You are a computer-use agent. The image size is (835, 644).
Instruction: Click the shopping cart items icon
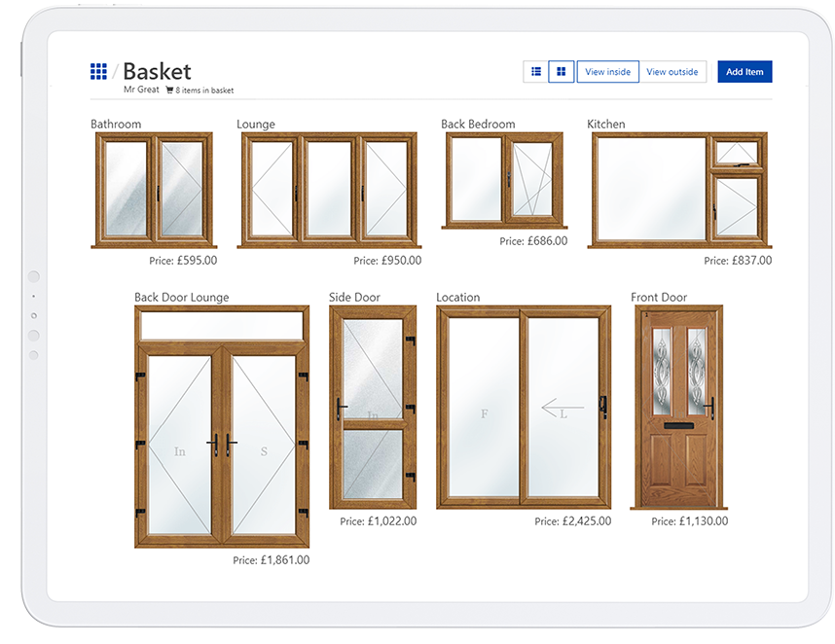[x=169, y=90]
